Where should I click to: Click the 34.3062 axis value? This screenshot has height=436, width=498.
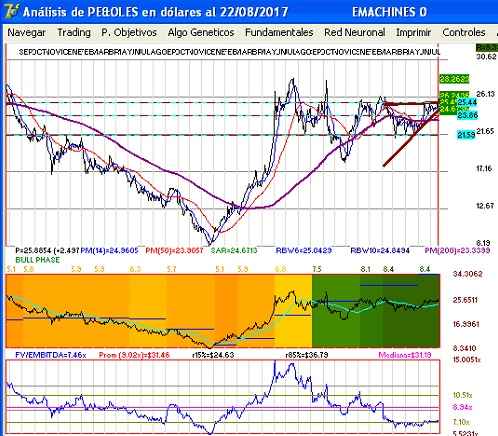tap(467, 274)
